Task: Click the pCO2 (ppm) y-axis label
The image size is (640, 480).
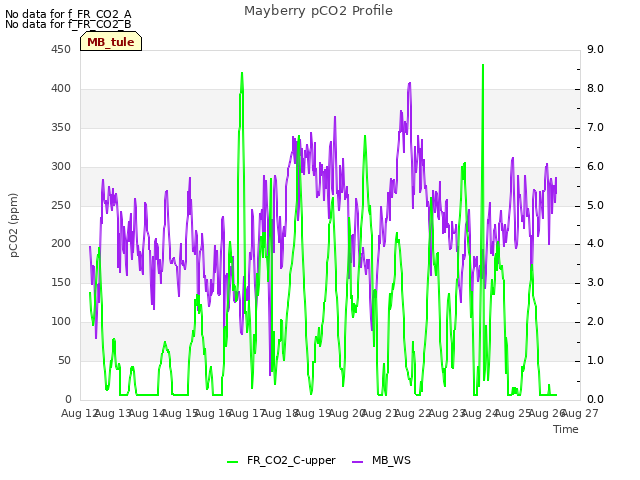Action: tap(14, 225)
